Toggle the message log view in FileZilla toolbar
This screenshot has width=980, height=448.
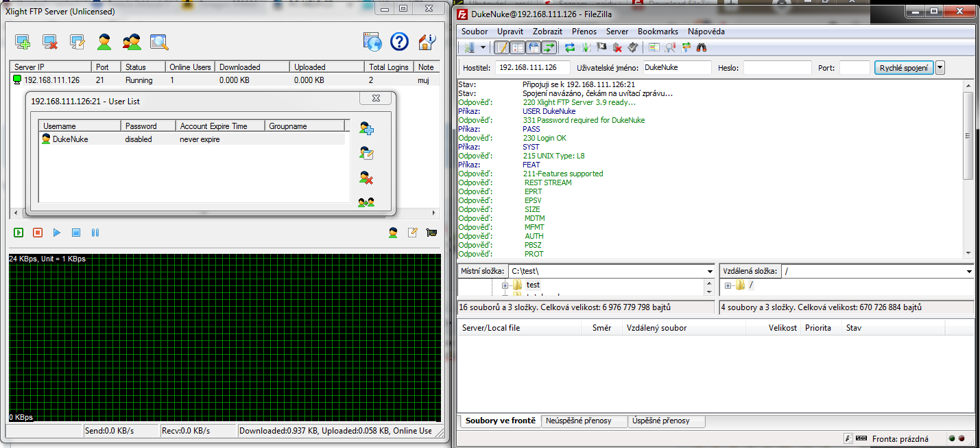point(501,47)
